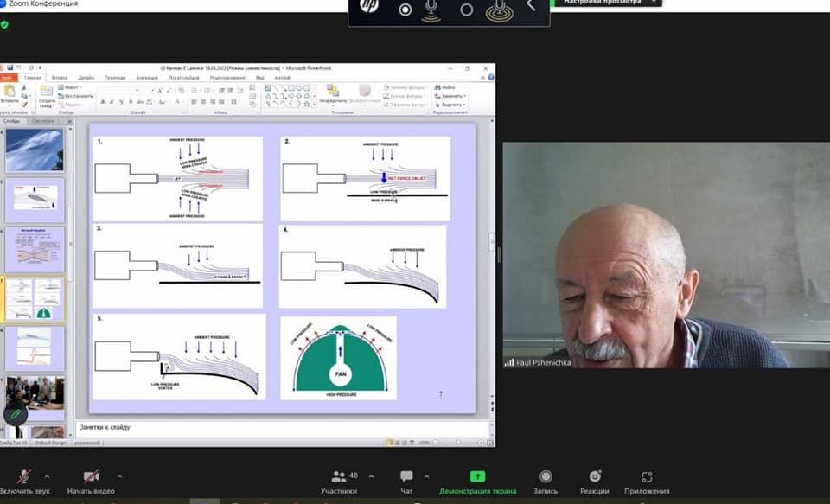The width and height of the screenshot is (830, 504).
Task: Open the Анимация ribbon tab in PowerPoint
Action: 147,78
